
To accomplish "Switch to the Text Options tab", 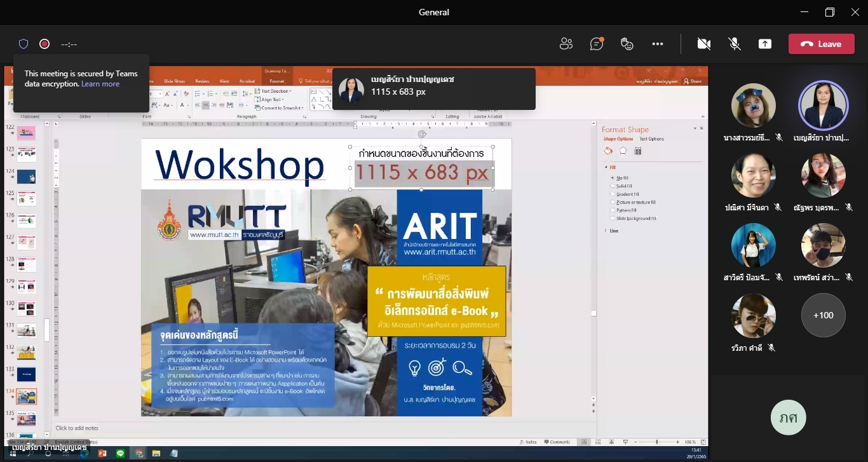I will tap(651, 139).
